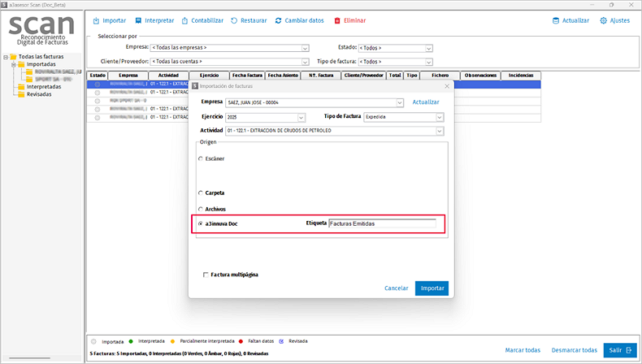This screenshot has height=364, width=642.
Task: Click the Incidencias cell of the highlighted row
Action: pos(521,84)
